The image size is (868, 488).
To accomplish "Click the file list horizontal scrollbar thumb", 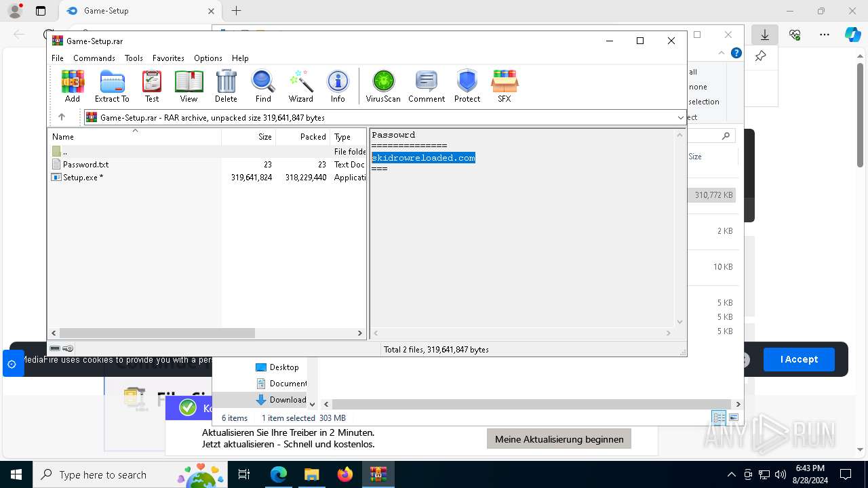I will pos(157,333).
